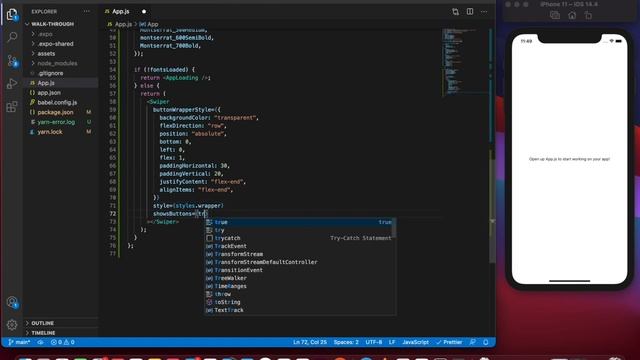Image resolution: width=640 pixels, height=360 pixels.
Task: Click the code minimap overview
Action: (464, 61)
